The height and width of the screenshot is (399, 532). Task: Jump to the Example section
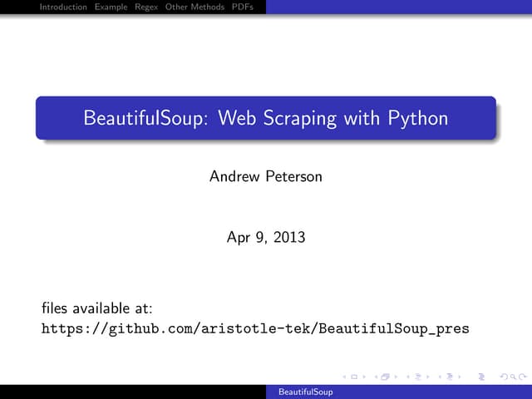[111, 7]
